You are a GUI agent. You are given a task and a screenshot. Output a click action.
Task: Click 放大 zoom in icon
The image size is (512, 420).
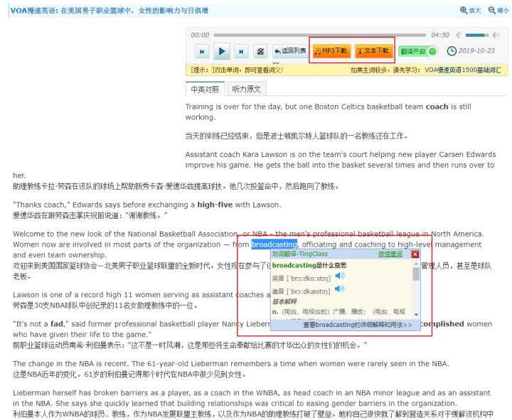pos(470,11)
